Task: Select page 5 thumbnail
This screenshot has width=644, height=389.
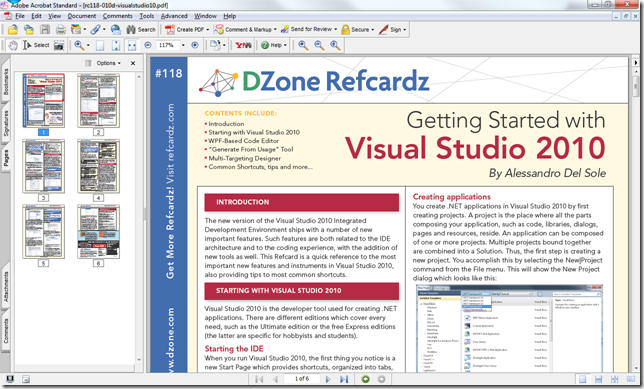Action: pyautogui.click(x=44, y=231)
